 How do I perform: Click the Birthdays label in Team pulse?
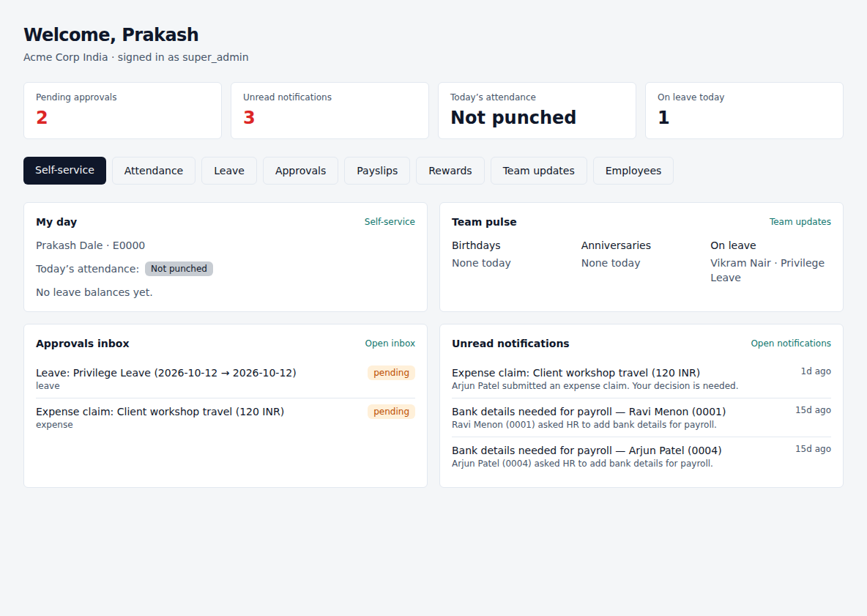[476, 245]
